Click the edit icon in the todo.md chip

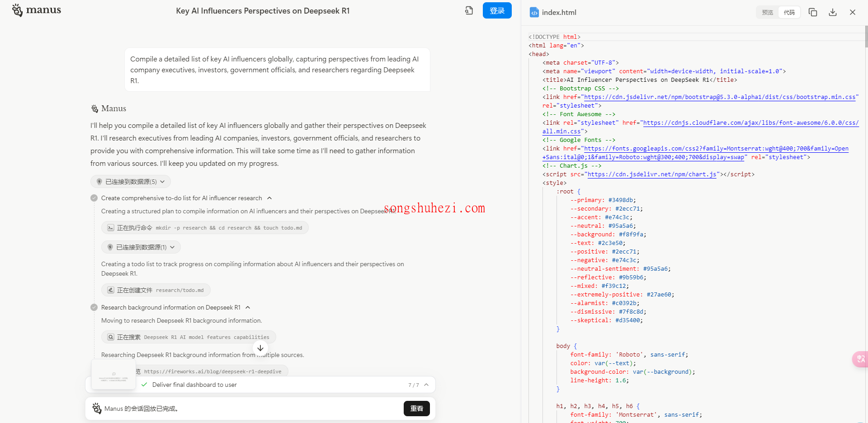click(x=110, y=290)
